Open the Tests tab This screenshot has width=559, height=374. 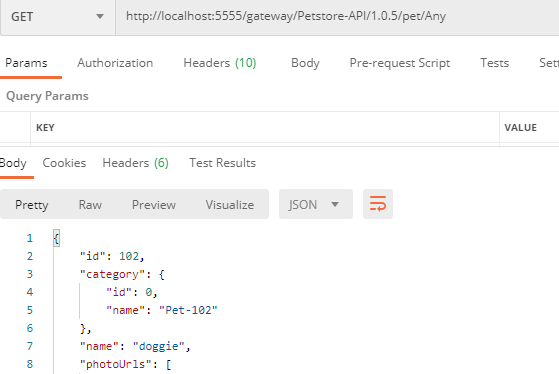click(x=494, y=63)
